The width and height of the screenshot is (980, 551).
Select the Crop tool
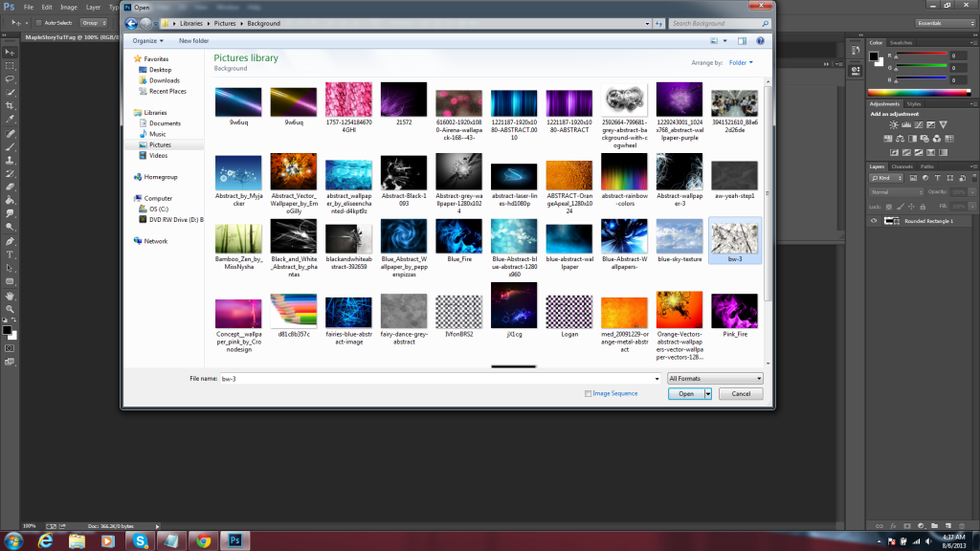tap(10, 105)
